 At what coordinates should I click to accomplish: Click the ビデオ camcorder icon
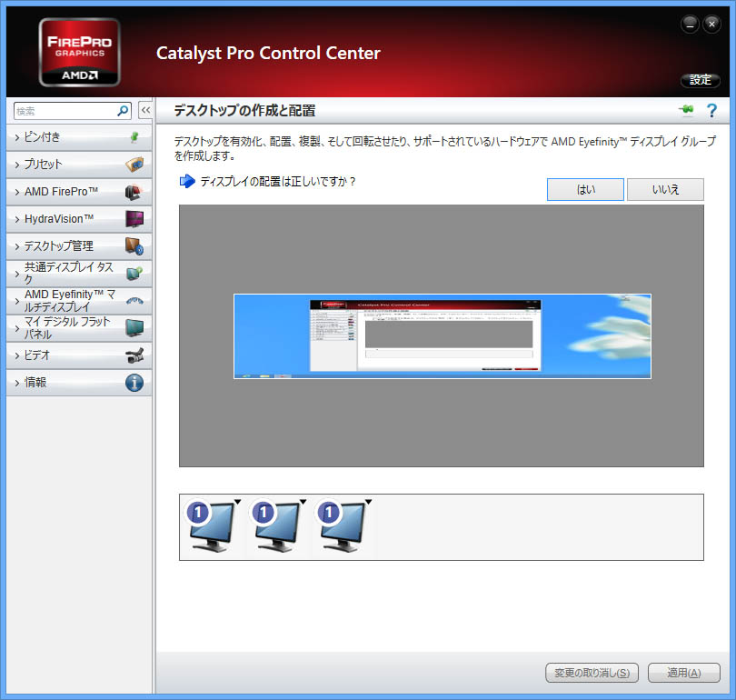(134, 355)
